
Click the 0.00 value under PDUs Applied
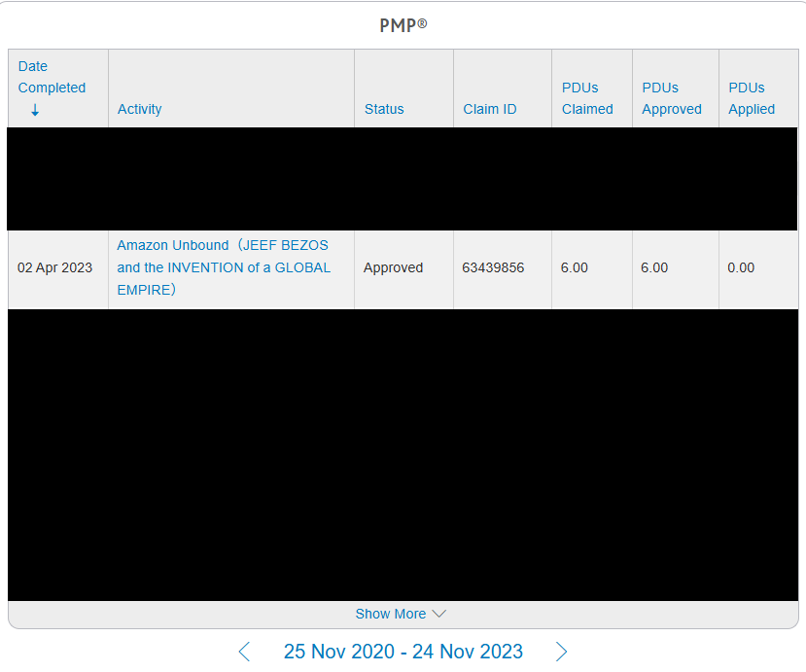click(x=741, y=267)
